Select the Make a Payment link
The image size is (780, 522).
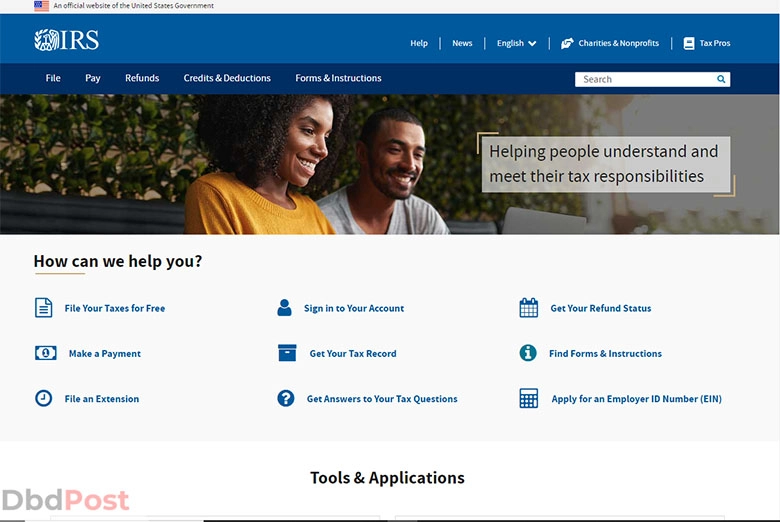pos(104,353)
